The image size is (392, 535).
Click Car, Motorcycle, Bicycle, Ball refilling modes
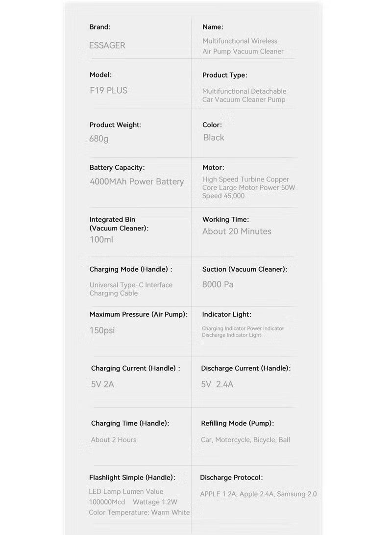click(245, 439)
